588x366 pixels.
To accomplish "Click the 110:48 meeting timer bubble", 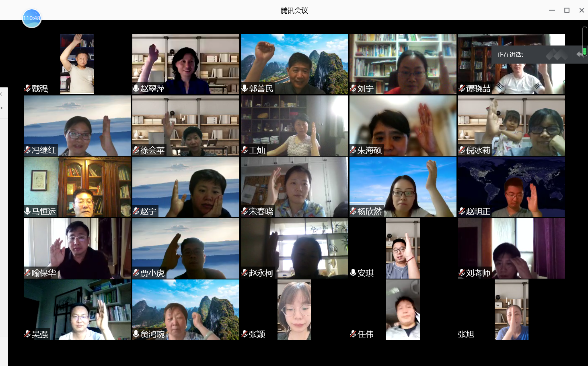I will point(31,18).
